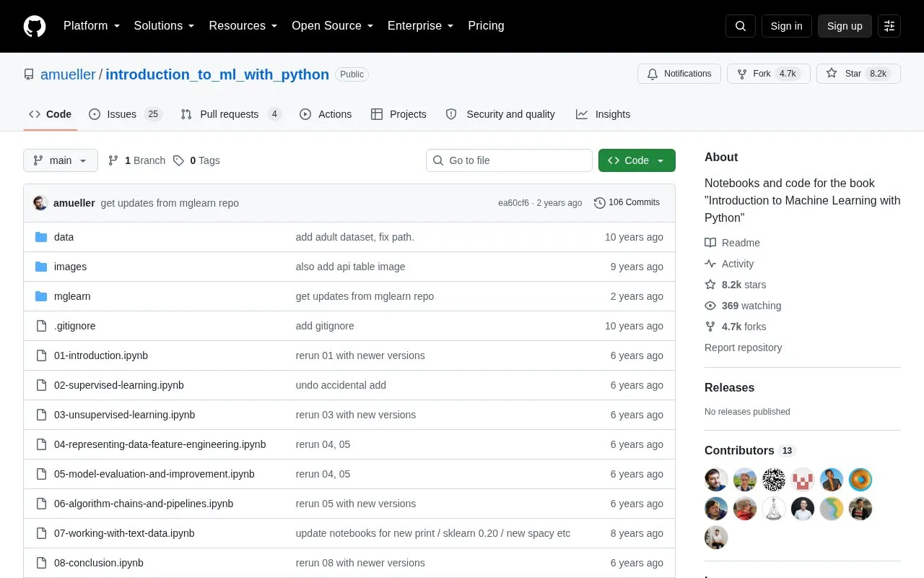Open the Security and quality tab
The height and width of the screenshot is (578, 924).
click(x=500, y=114)
